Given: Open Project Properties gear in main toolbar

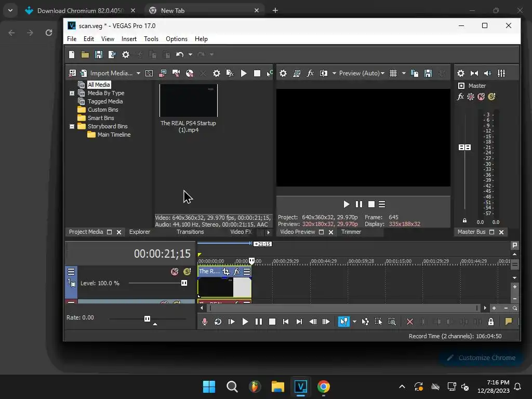Looking at the screenshot, I should tap(126, 55).
